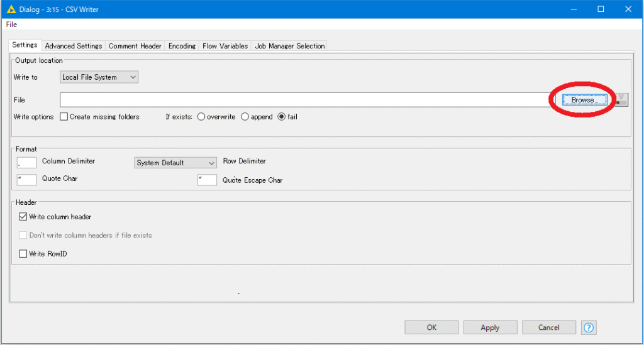Toggle the Write RowID checkbox
This screenshot has height=345, width=644.
pos(24,254)
